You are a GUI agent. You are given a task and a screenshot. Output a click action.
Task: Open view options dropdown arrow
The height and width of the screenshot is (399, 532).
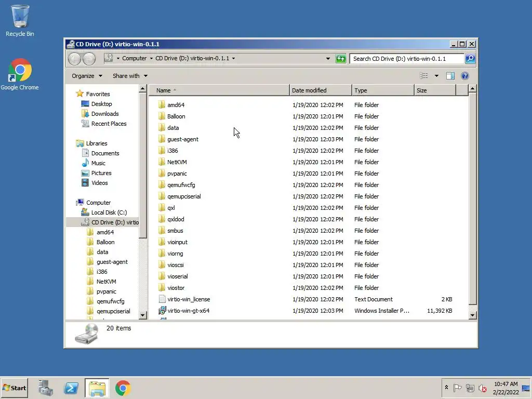pyautogui.click(x=436, y=76)
